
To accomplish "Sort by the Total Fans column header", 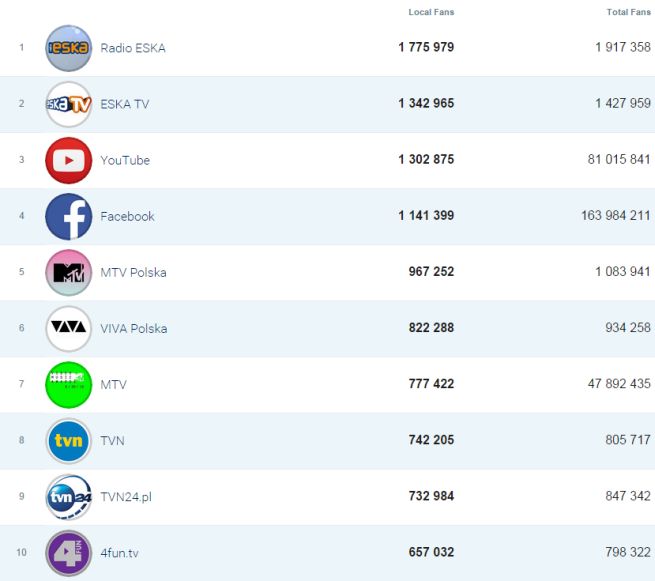I will click(x=628, y=12).
